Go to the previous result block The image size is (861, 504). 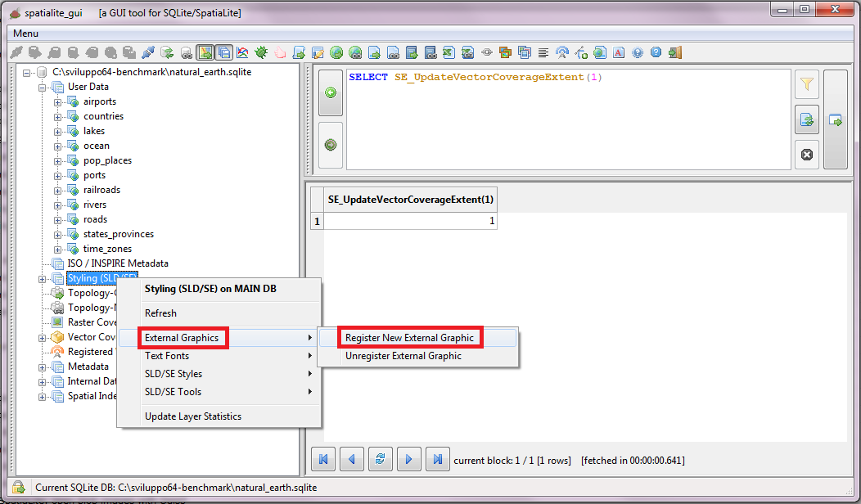point(352,459)
